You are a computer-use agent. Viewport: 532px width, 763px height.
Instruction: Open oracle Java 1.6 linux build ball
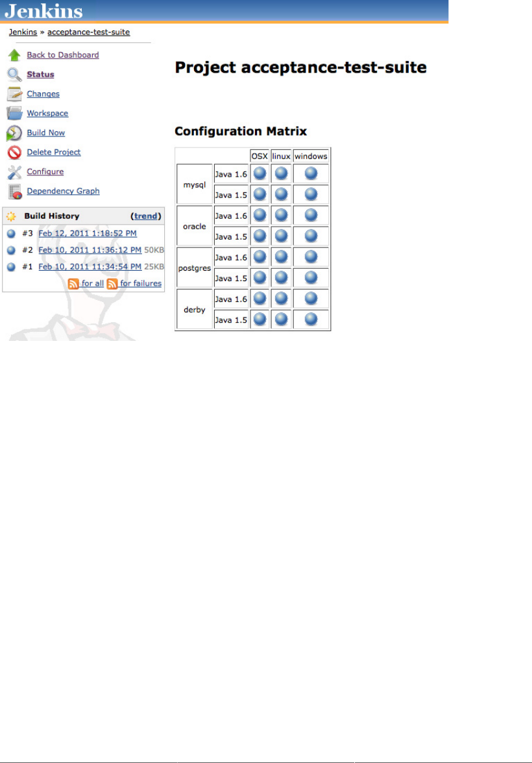pyautogui.click(x=281, y=215)
